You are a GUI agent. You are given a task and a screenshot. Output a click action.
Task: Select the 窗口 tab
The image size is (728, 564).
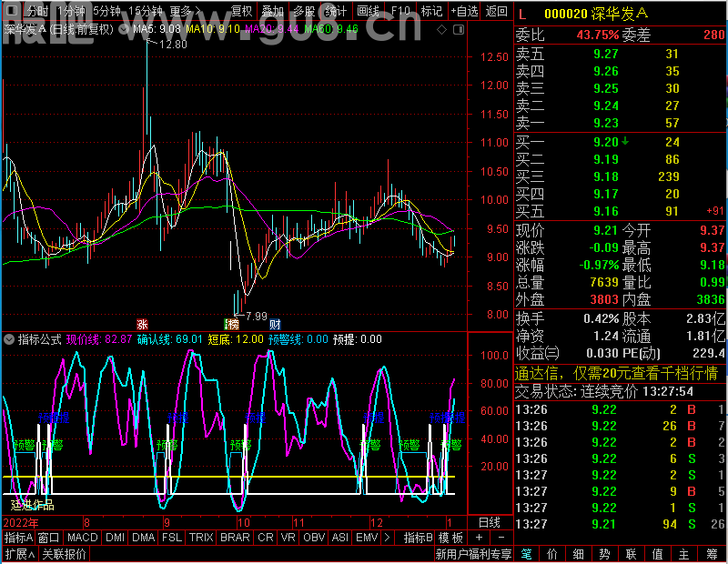[49, 538]
